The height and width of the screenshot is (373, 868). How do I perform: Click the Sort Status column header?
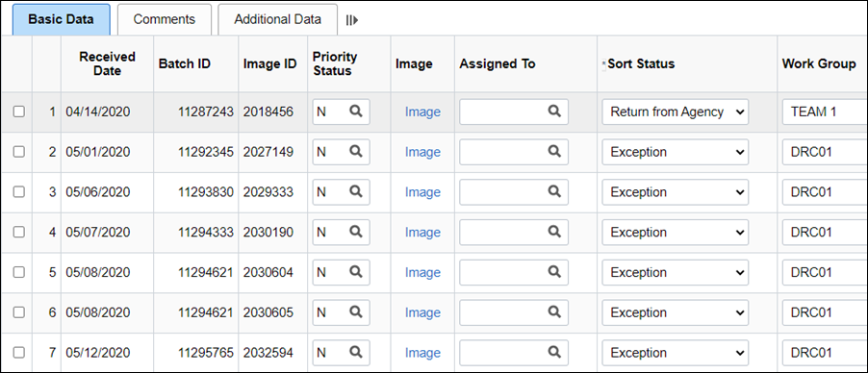point(641,63)
